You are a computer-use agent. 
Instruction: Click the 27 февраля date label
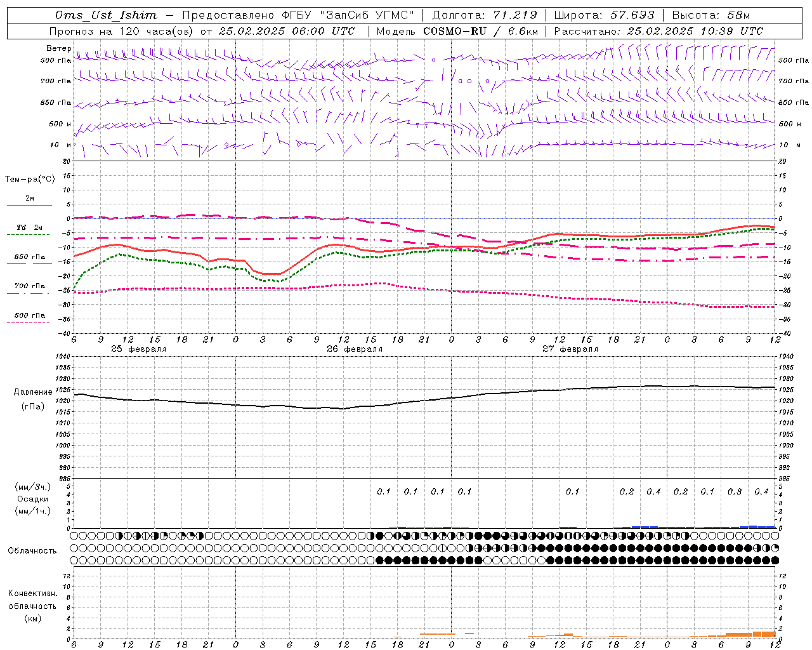coord(570,349)
